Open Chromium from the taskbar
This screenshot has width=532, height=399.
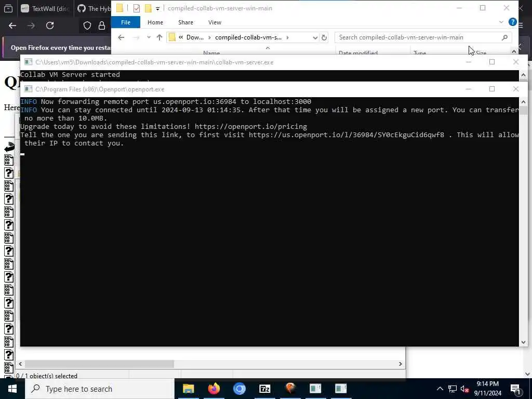point(239,389)
